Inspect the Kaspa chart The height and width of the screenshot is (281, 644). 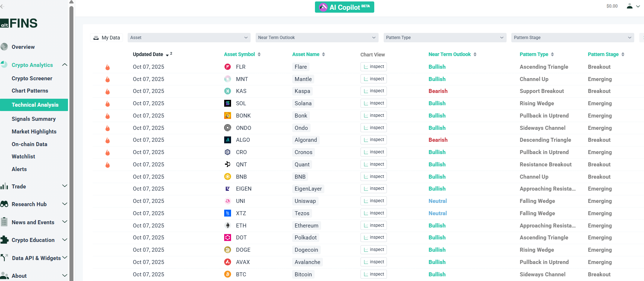374,91
